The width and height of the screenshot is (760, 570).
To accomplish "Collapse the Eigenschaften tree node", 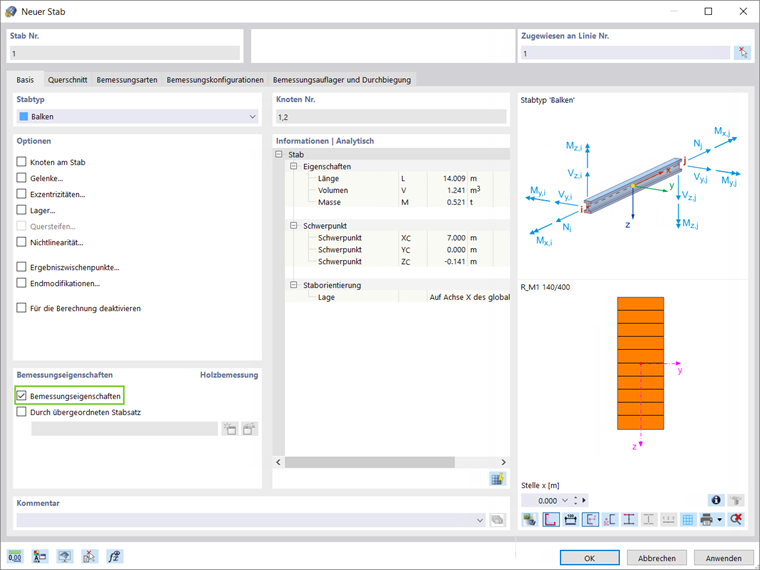I will point(293,166).
